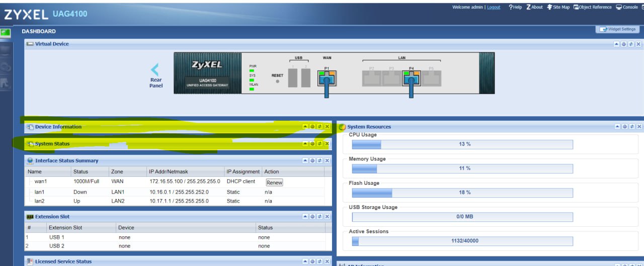The height and width of the screenshot is (266, 644).
Task: Click the CPU Usage bar
Action: pos(462,144)
